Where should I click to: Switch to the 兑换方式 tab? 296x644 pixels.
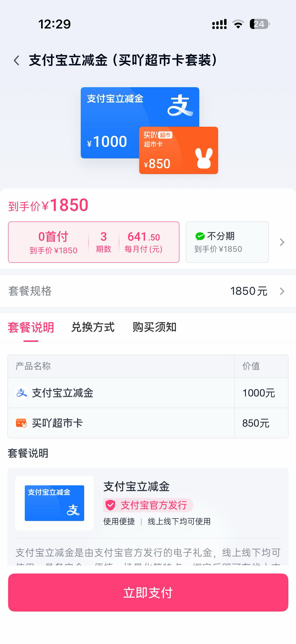coord(93,327)
